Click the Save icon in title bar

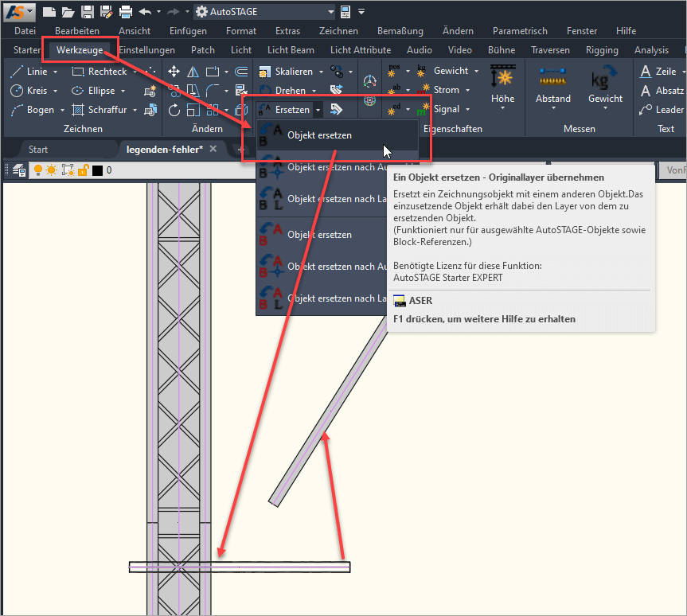(x=87, y=12)
